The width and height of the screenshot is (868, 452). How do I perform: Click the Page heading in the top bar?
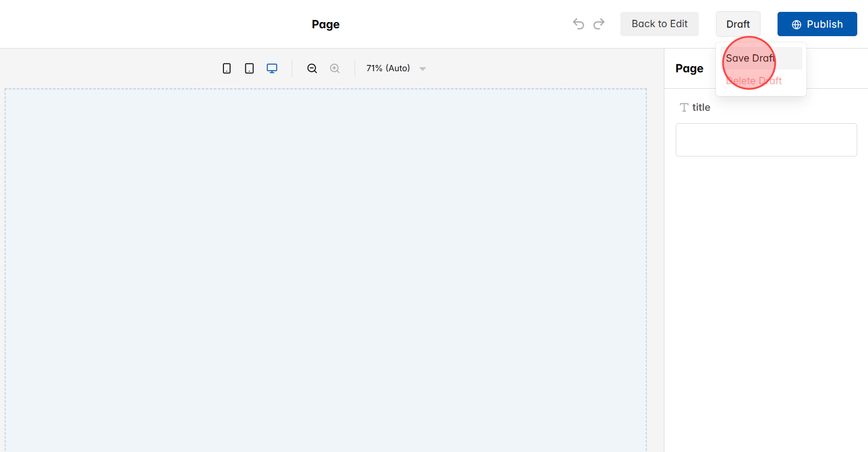coord(325,24)
